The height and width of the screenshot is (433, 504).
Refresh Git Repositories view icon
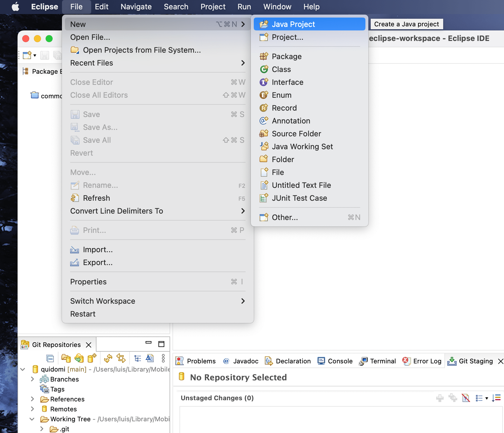pos(108,358)
